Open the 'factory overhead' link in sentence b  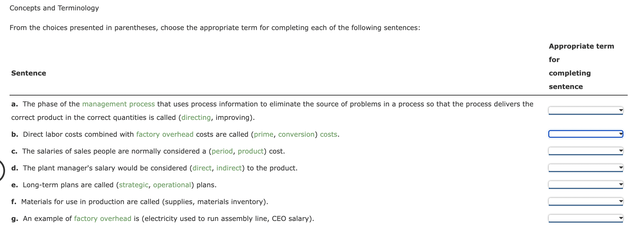pos(164,134)
